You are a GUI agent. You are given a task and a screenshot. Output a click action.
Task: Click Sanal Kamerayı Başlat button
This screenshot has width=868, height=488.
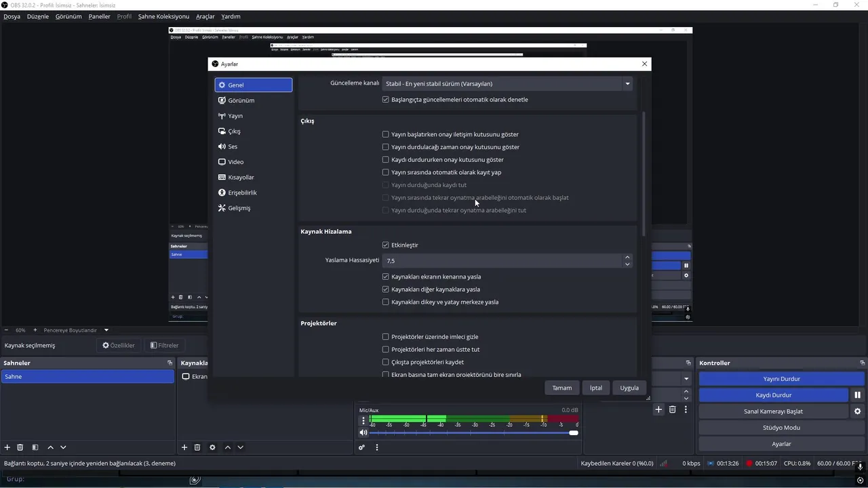[773, 411]
